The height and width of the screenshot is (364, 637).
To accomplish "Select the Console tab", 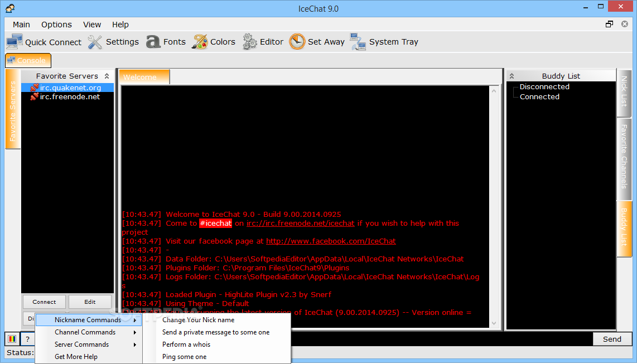I will pos(28,60).
